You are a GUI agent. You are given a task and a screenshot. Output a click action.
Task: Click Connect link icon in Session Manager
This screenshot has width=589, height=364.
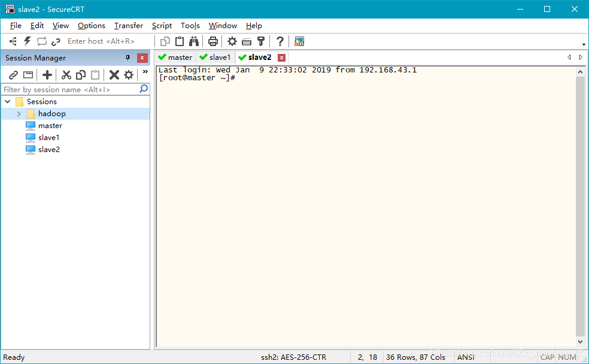pos(13,75)
